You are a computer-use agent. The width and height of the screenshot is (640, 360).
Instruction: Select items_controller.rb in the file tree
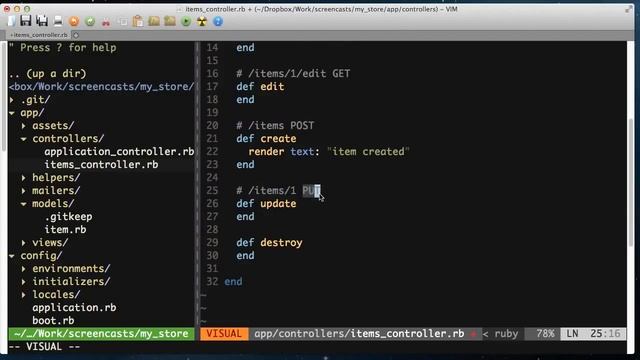coord(101,164)
